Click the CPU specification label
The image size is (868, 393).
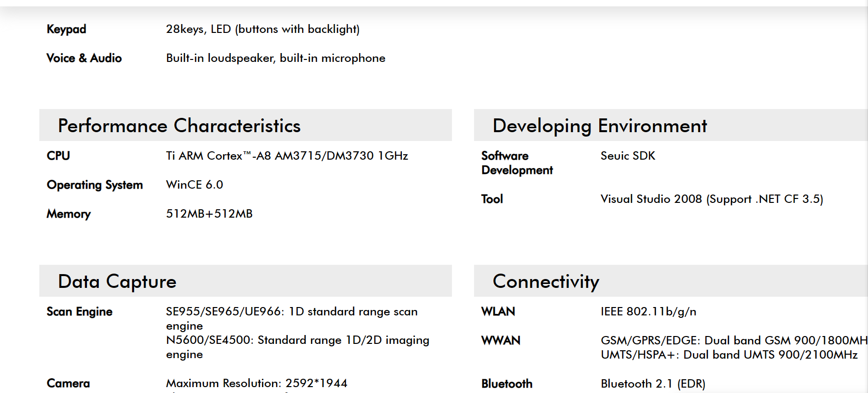pyautogui.click(x=58, y=156)
